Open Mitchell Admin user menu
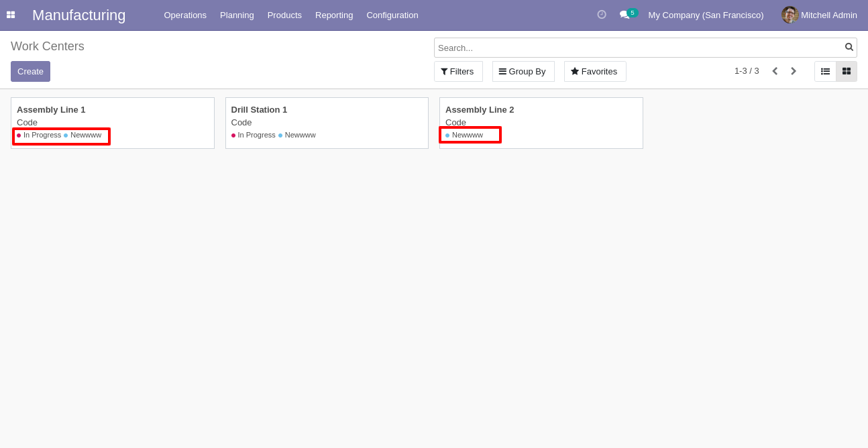The image size is (868, 448). pyautogui.click(x=819, y=15)
